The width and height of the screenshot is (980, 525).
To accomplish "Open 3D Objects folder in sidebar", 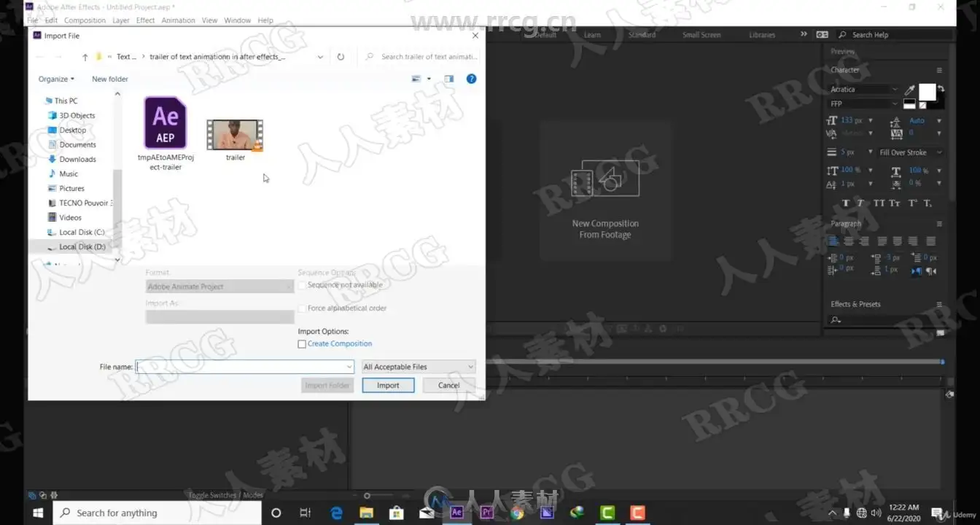I will pos(71,115).
